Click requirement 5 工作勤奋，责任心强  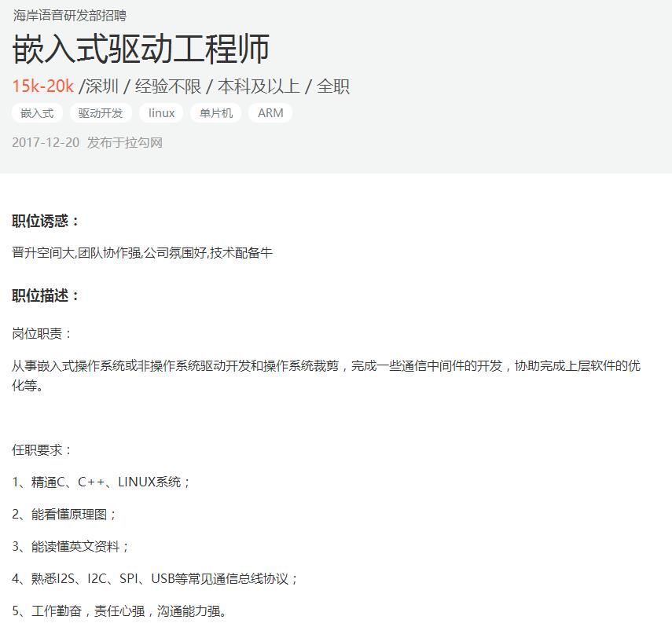pos(119,610)
